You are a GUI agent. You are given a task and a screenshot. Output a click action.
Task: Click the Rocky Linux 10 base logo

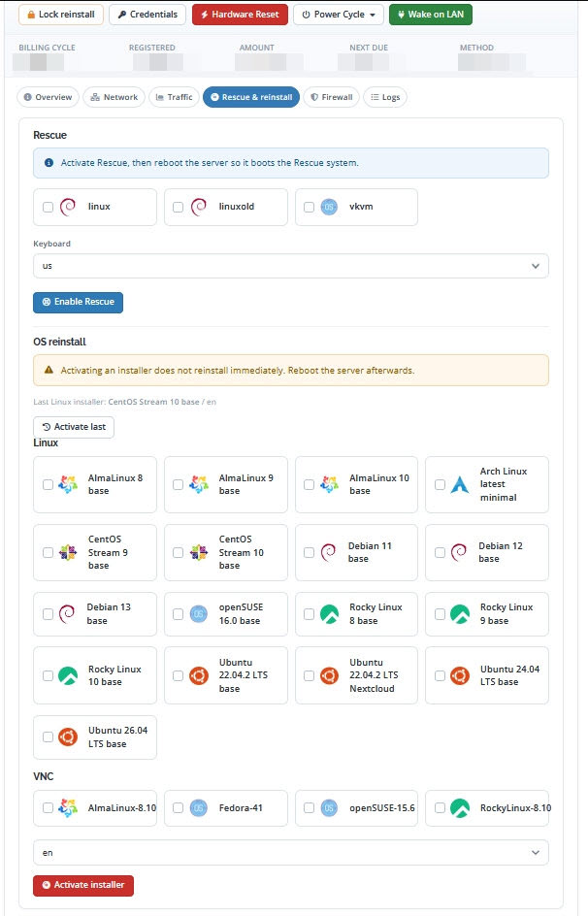coord(68,675)
